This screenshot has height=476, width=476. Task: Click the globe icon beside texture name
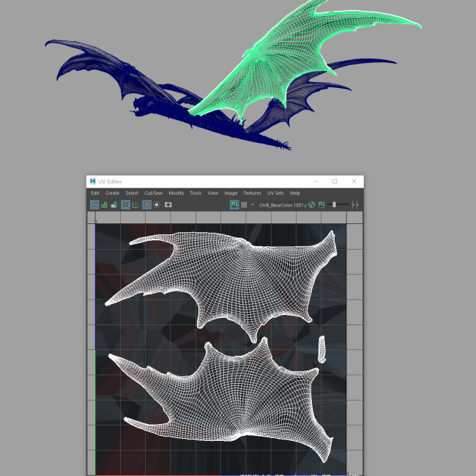[x=312, y=205]
